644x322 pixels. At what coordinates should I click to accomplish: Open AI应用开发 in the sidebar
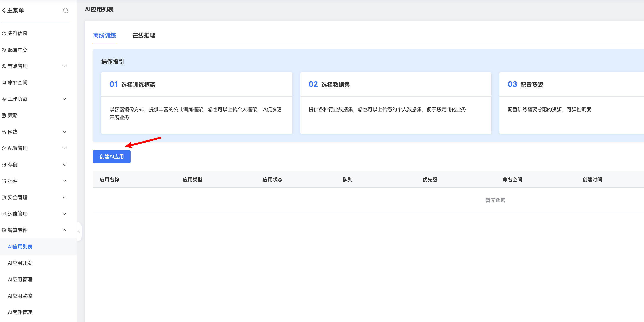(x=20, y=263)
